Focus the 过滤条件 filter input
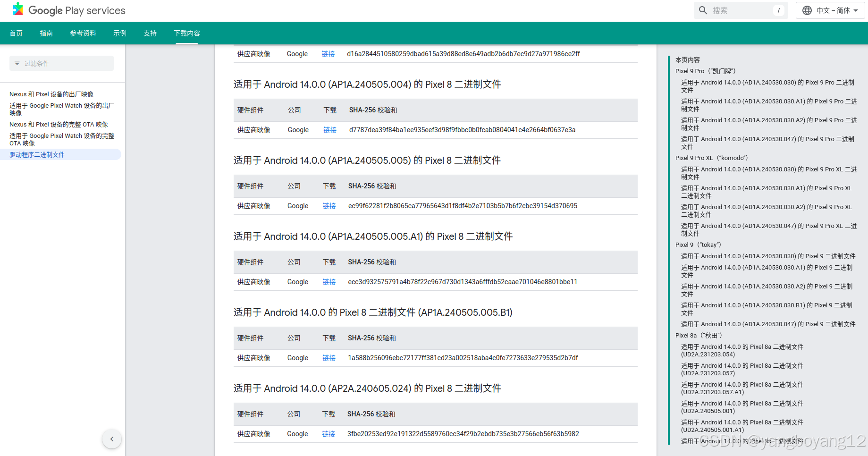 tap(61, 63)
